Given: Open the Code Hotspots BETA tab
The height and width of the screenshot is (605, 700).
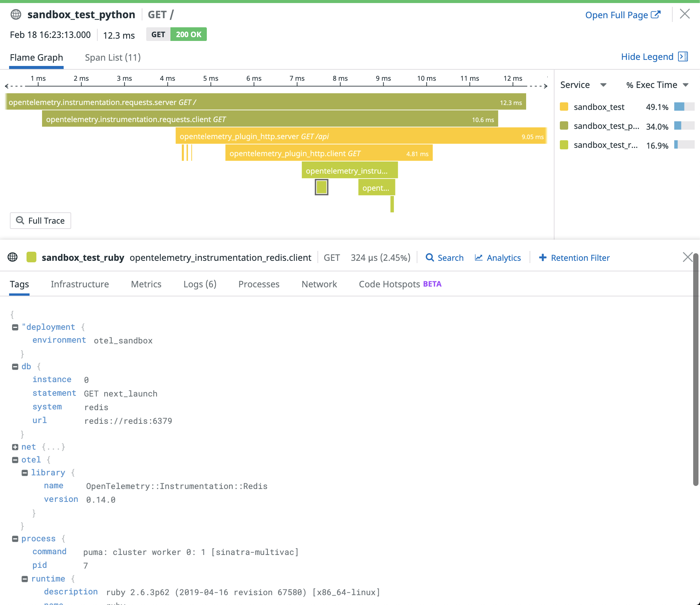Looking at the screenshot, I should (400, 284).
